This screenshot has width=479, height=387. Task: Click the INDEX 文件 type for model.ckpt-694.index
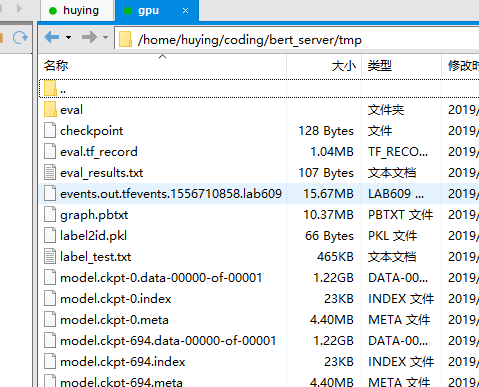point(401,362)
